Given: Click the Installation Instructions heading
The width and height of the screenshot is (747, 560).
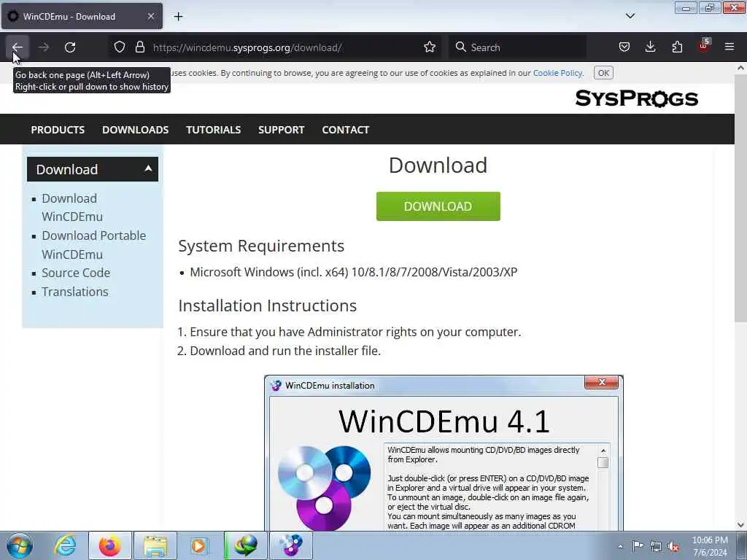Looking at the screenshot, I should [267, 306].
